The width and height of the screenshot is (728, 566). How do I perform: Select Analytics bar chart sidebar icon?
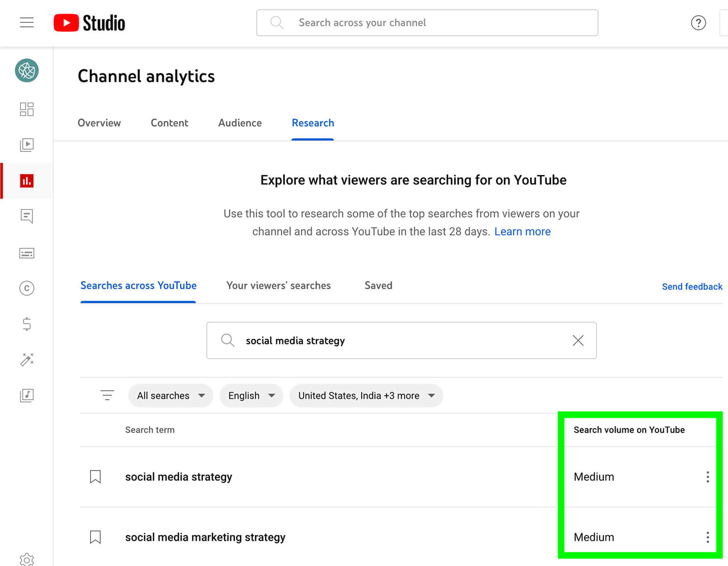point(27,181)
